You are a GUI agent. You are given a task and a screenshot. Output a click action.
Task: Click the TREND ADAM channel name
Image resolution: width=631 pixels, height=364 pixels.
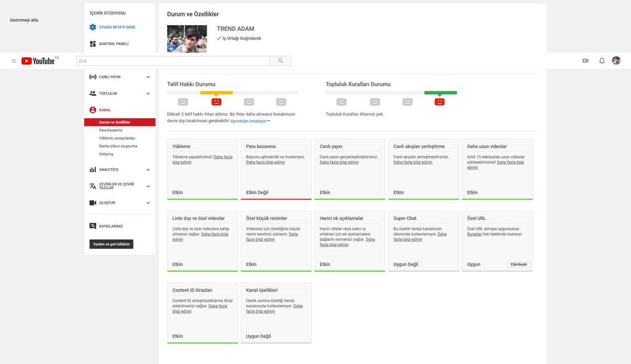click(236, 29)
